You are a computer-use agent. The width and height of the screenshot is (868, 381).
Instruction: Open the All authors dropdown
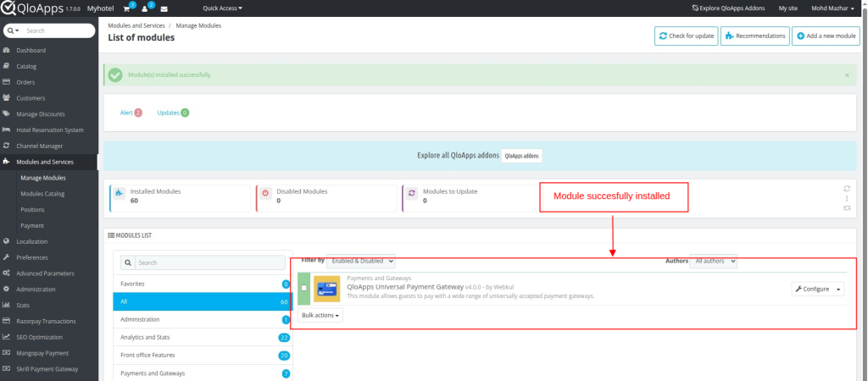(x=713, y=262)
